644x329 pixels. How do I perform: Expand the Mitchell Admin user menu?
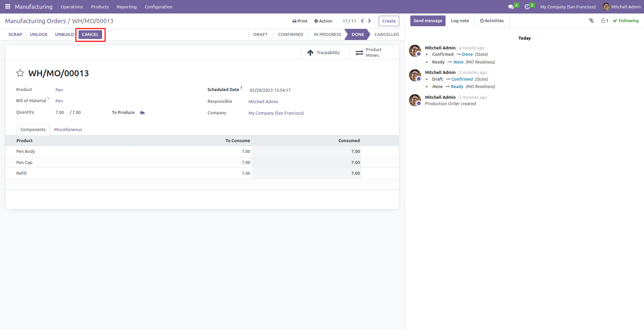622,7
